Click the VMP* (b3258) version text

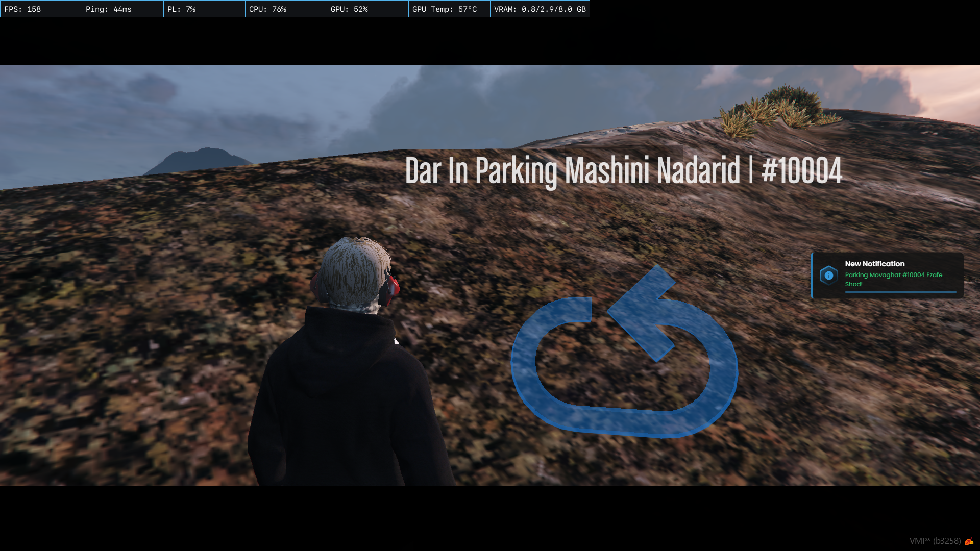[x=935, y=541]
